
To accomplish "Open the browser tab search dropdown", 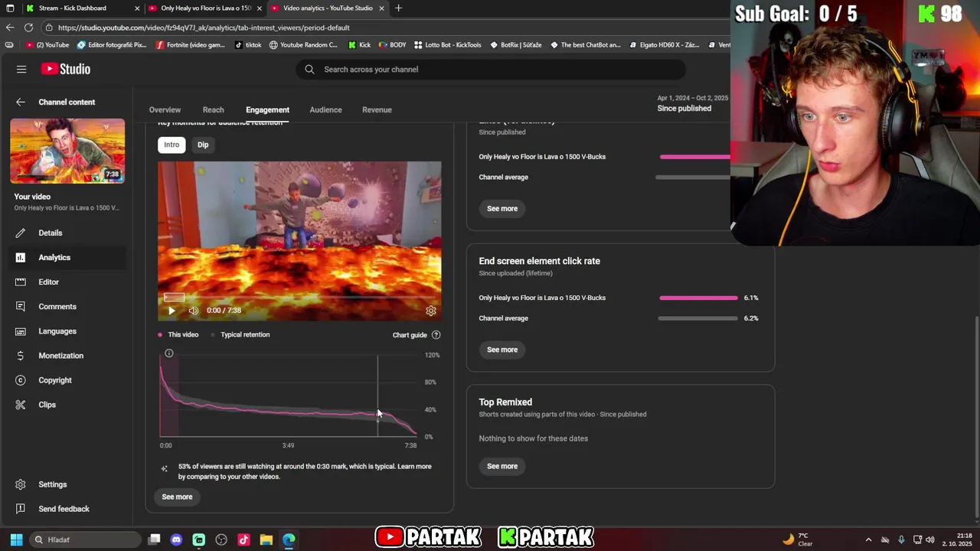I will 10,8.
